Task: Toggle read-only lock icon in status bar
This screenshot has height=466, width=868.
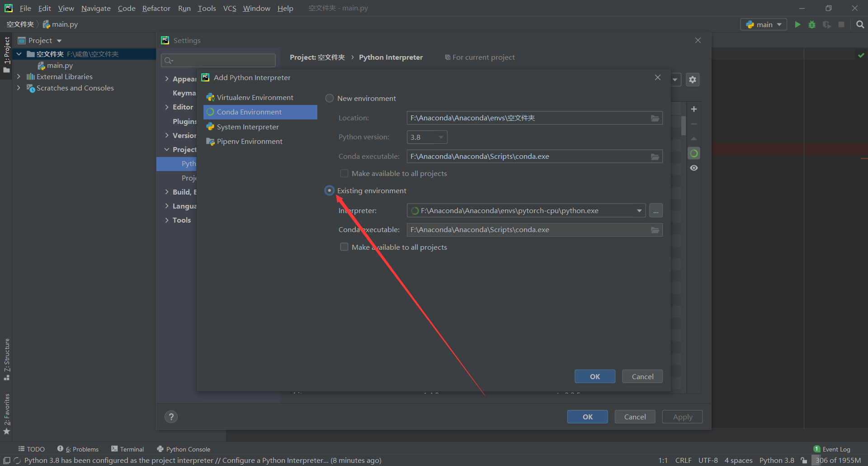Action: (x=804, y=461)
